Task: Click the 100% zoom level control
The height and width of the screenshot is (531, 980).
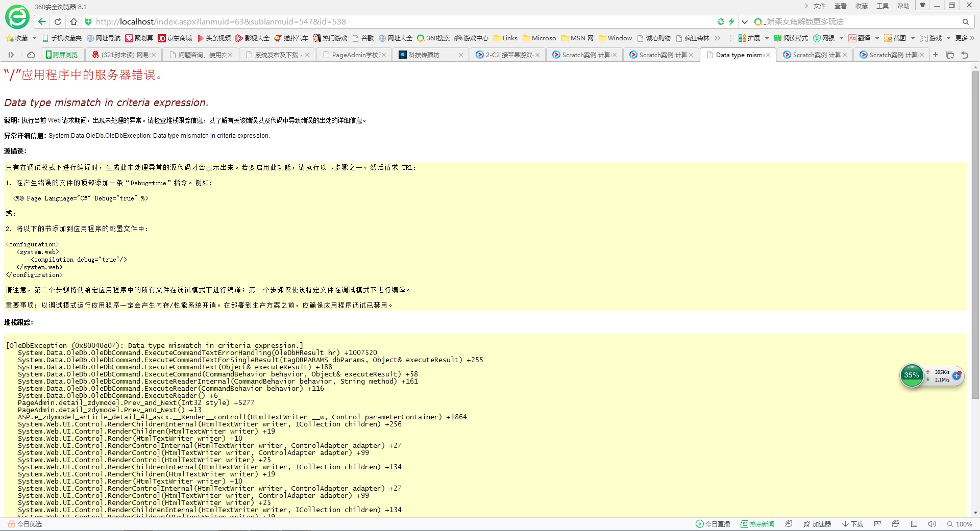Action: point(960,524)
